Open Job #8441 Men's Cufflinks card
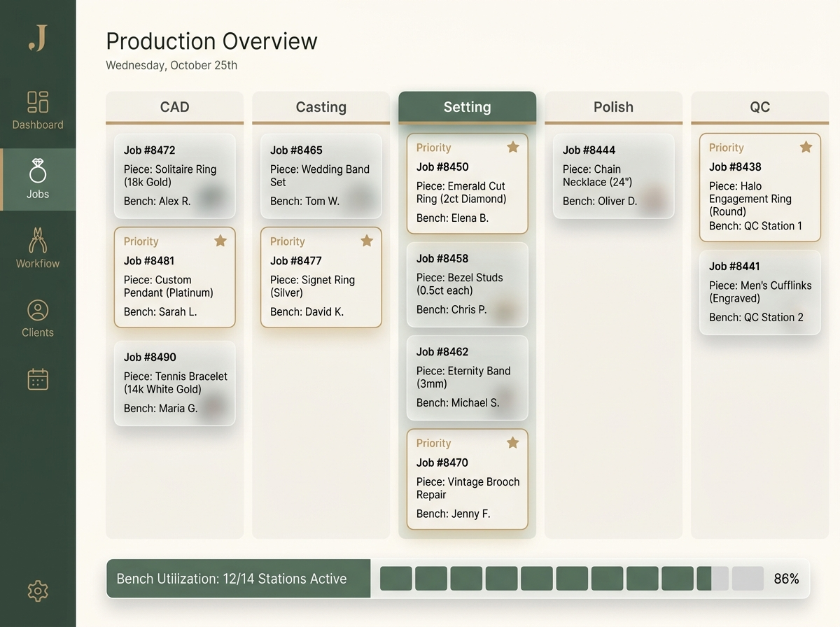840x627 pixels. tap(760, 293)
